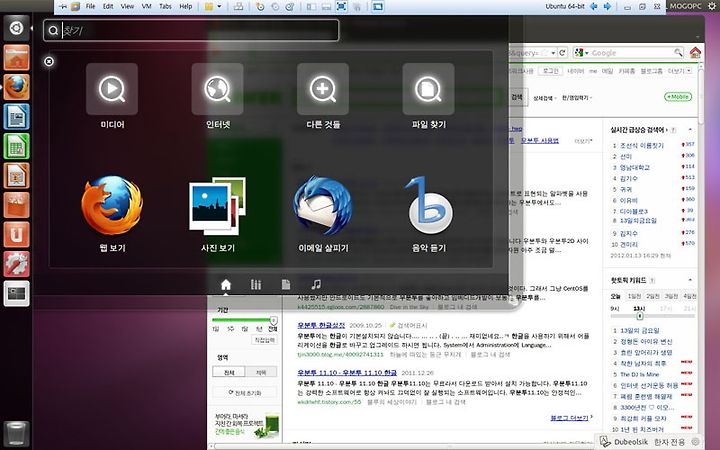
Task: Launch Firefox via 웹 보기 in Dash
Action: (112, 214)
